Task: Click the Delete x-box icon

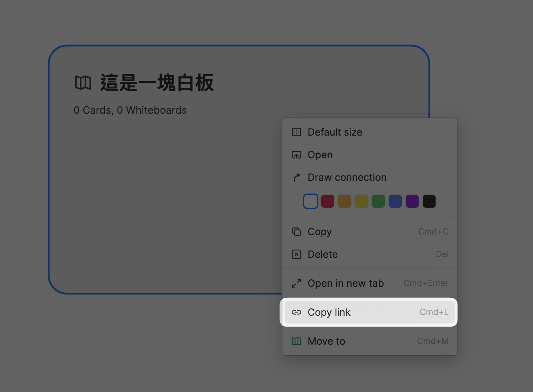Action: tap(297, 254)
